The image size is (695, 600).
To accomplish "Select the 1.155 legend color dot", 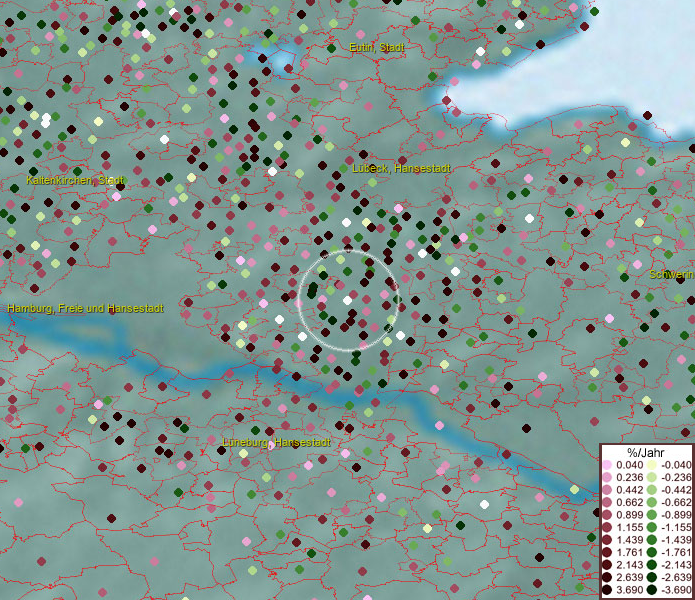I will [607, 527].
